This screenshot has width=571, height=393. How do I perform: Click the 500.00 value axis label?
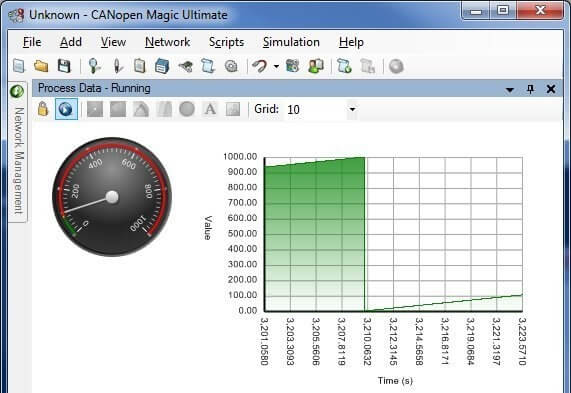click(242, 233)
